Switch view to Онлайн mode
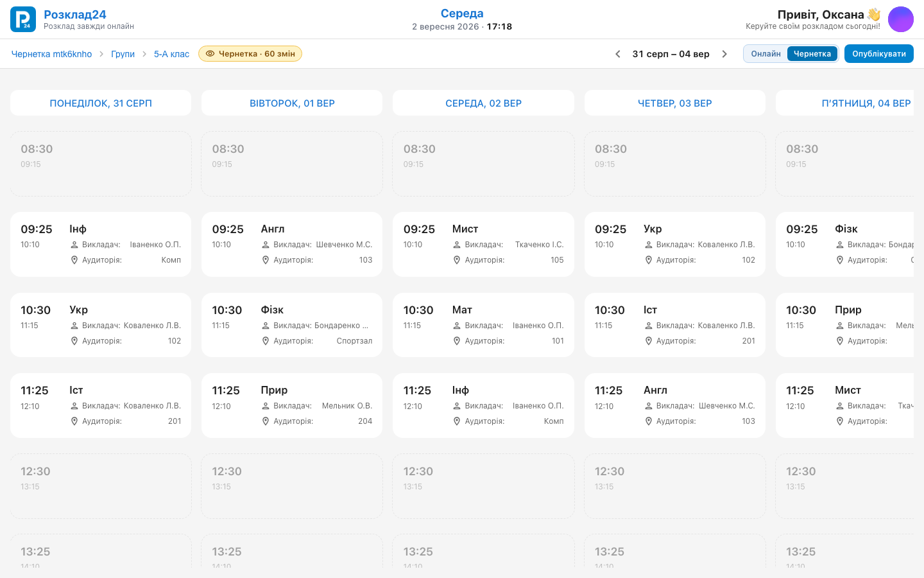 coord(766,54)
